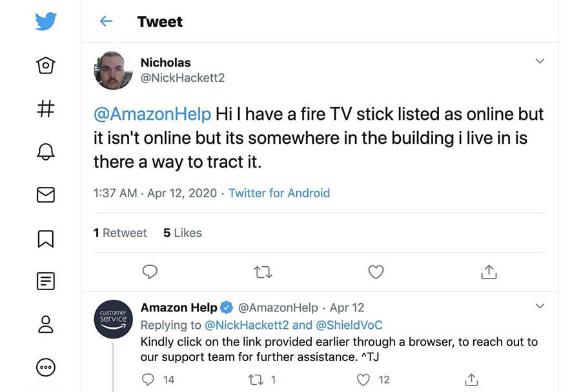581x392 pixels.
Task: Open the Twitter for Android link
Action: tap(279, 193)
